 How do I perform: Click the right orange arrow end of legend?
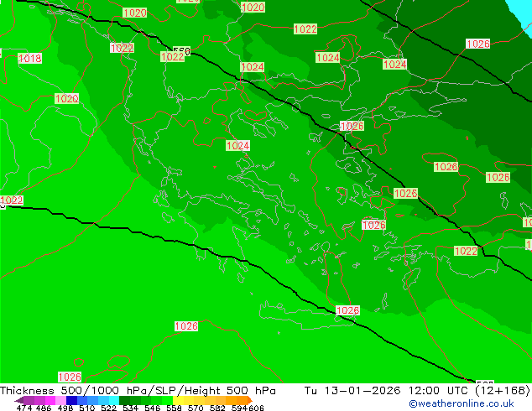[x=250, y=400]
